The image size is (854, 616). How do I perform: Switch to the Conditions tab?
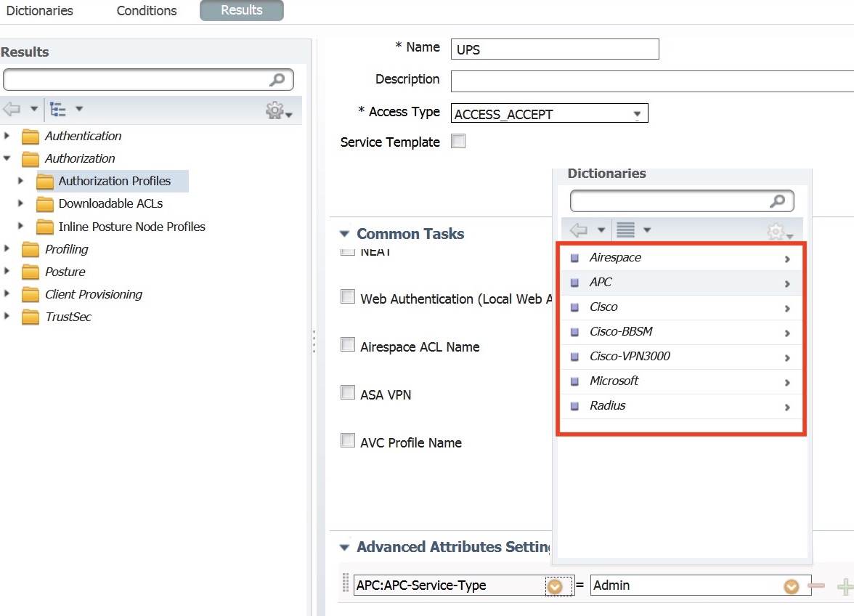(x=146, y=10)
